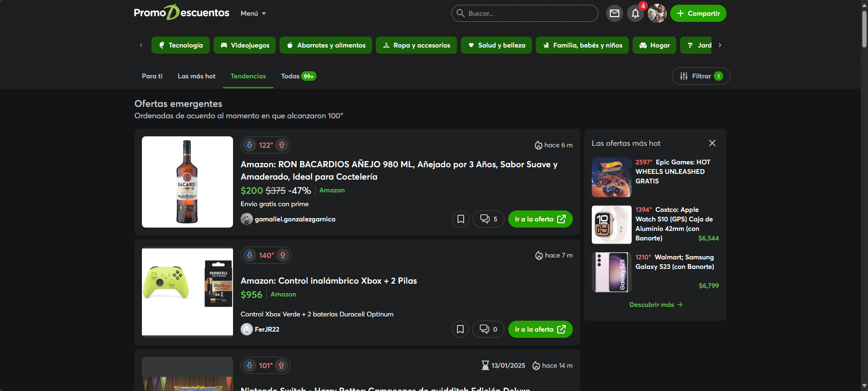Vote down the 101° Nintendo Switch deal
Image resolution: width=868 pixels, height=391 pixels.
250,365
